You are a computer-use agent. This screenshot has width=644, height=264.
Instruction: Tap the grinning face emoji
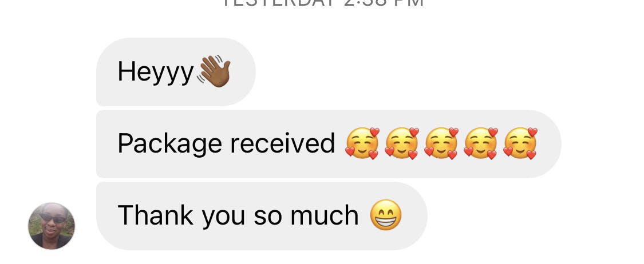point(386,215)
